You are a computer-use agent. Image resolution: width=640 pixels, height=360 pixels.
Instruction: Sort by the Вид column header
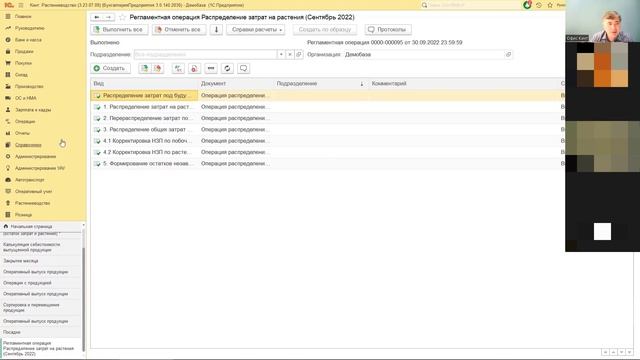click(144, 83)
